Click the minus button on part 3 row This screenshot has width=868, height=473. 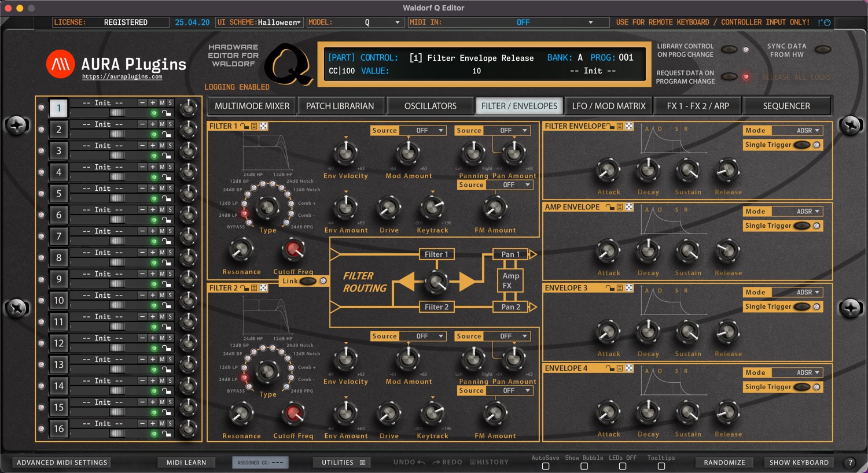point(142,145)
